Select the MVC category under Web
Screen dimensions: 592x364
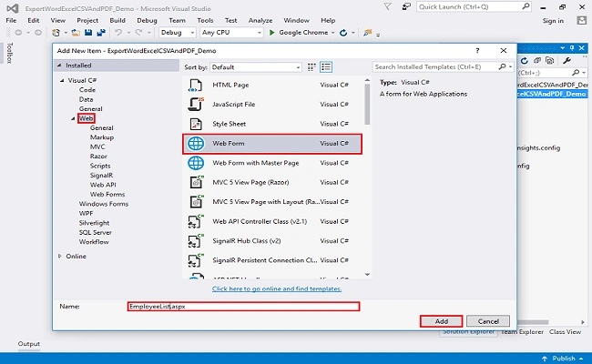97,147
